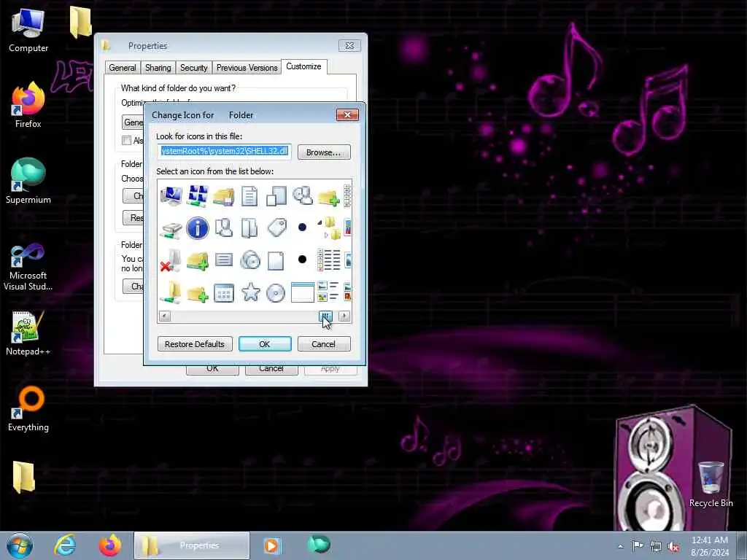Choose the blank page with folded corner icon
Viewport: 747px width, 560px height.
[276, 260]
